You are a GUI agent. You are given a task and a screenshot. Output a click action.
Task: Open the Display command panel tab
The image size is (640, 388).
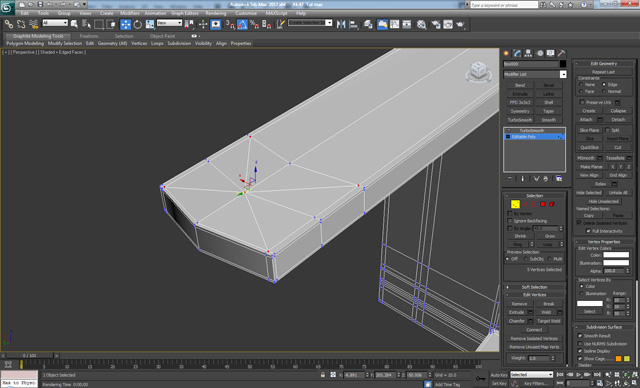(x=551, y=53)
